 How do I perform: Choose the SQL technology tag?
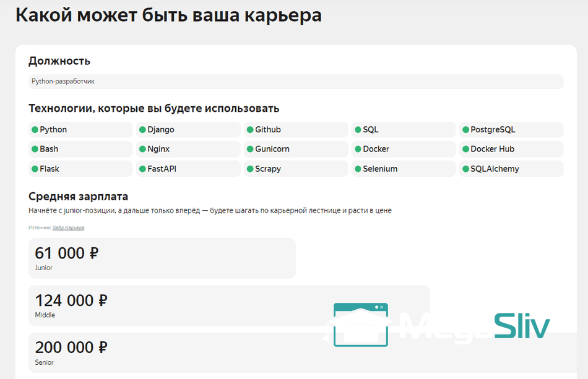click(403, 130)
